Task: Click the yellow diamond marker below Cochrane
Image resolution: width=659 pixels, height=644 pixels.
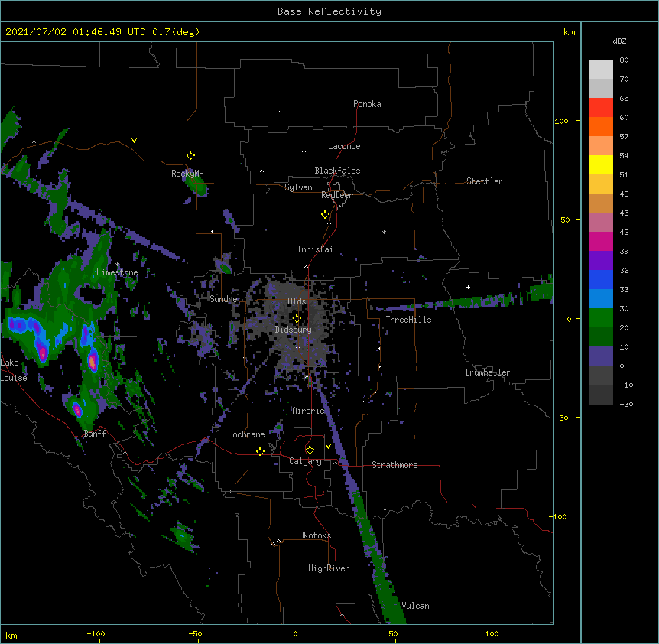Action: point(260,451)
